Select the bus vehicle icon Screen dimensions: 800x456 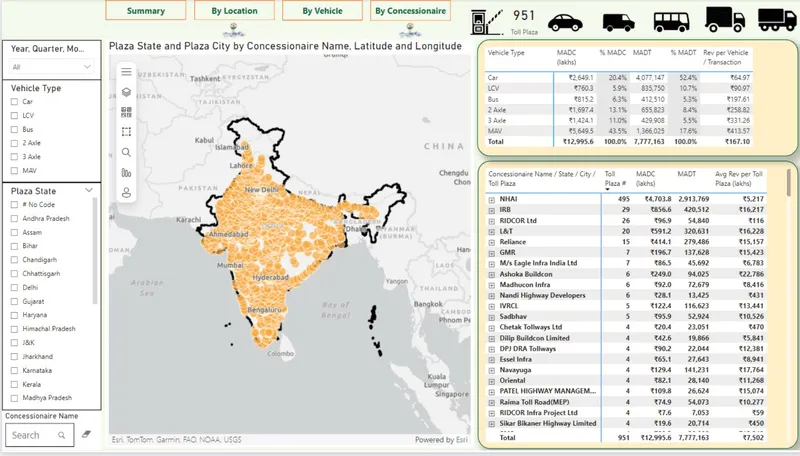pyautogui.click(x=671, y=22)
